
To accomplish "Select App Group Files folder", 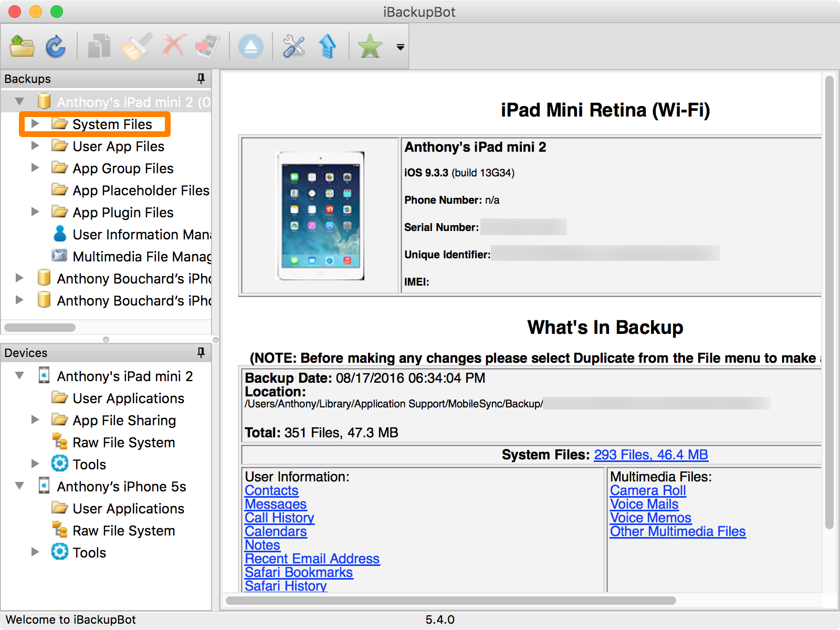I will pyautogui.click(x=123, y=169).
